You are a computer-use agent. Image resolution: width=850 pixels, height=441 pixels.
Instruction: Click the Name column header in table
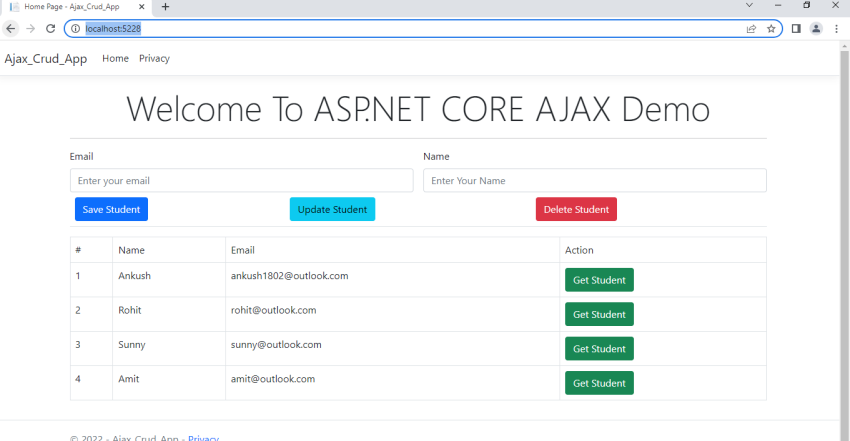169,250
